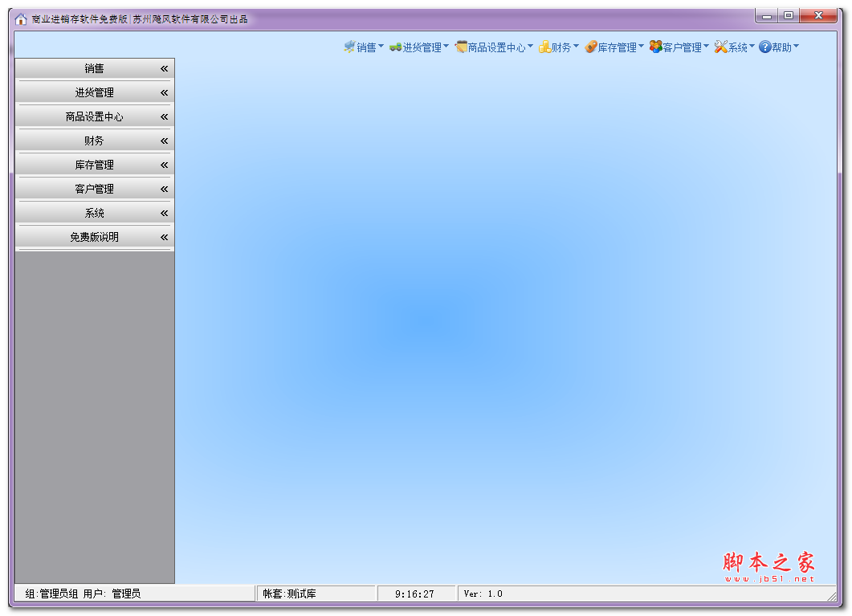Open the 系统 toolbar menu label
Screen dimensions: 852x616
point(737,48)
